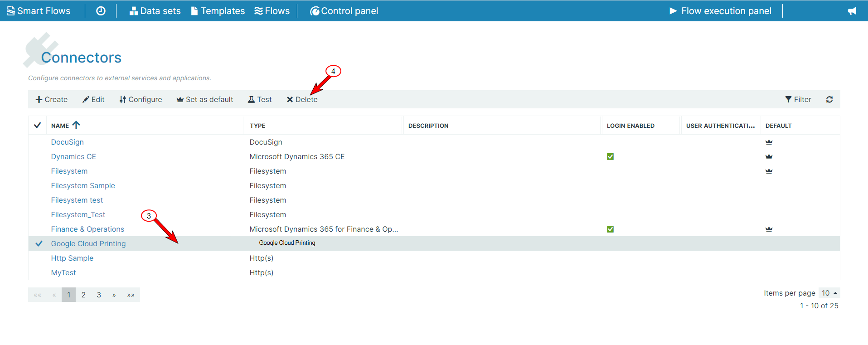The image size is (868, 345).
Task: Click Set as default
Action: click(205, 99)
